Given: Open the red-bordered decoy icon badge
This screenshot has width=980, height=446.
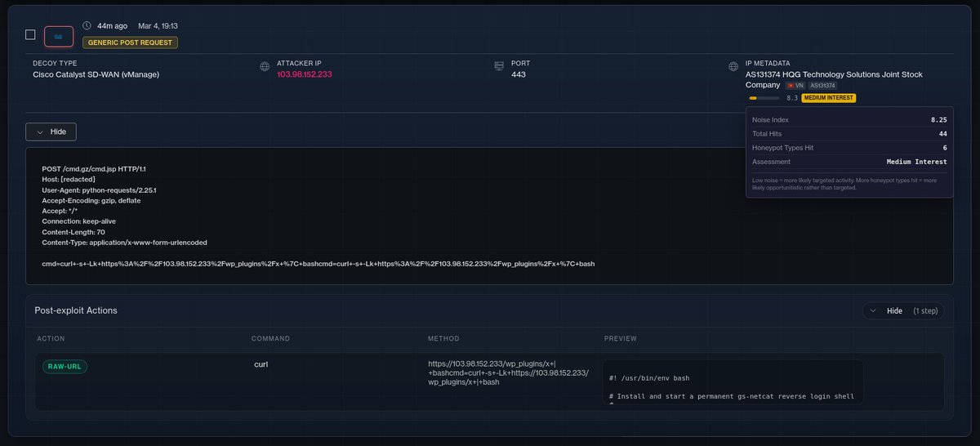Looking at the screenshot, I should 59,37.
